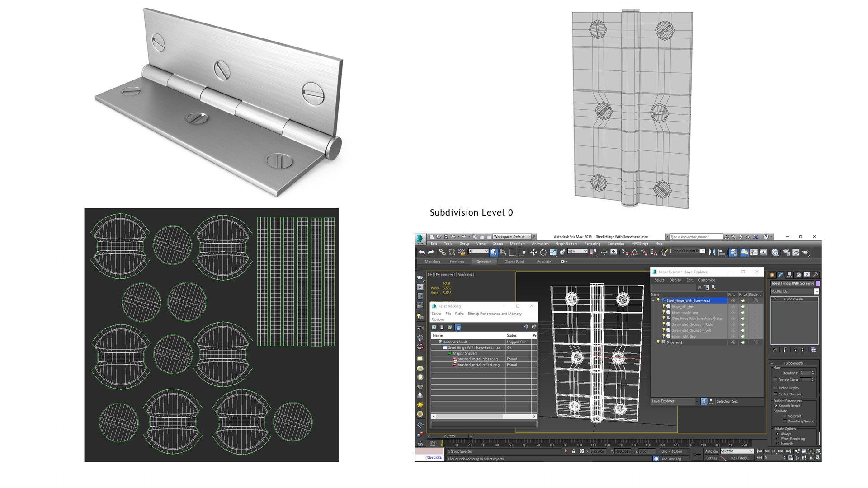Enable Isoline Display checkbox
This screenshot has height=488, width=868.
pyautogui.click(x=776, y=388)
